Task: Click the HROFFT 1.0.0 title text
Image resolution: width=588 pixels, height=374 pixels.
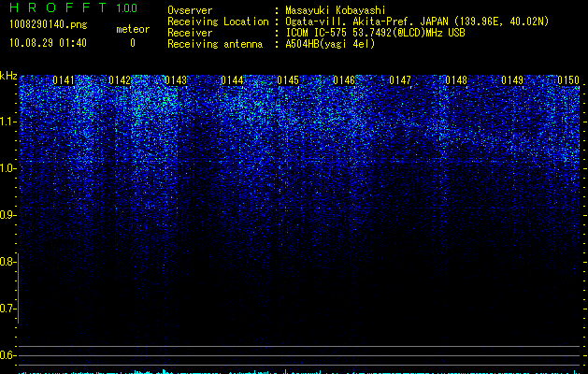Action: (x=73, y=7)
